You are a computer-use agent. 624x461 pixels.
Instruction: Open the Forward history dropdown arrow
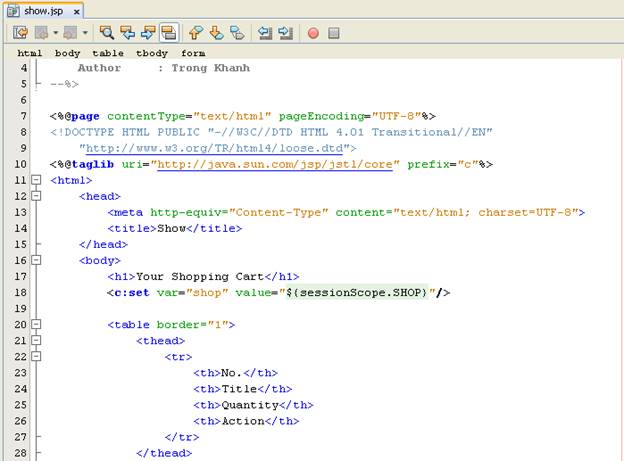[x=85, y=33]
